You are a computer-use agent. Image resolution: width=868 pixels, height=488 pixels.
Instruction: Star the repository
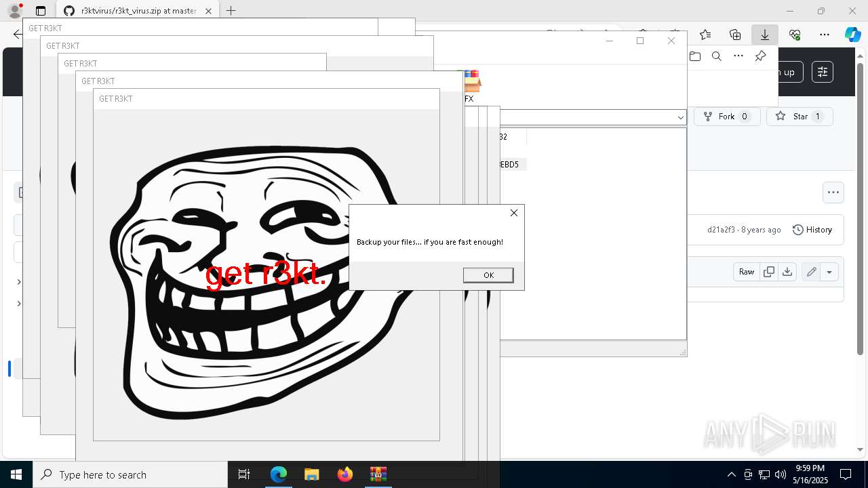[800, 117]
